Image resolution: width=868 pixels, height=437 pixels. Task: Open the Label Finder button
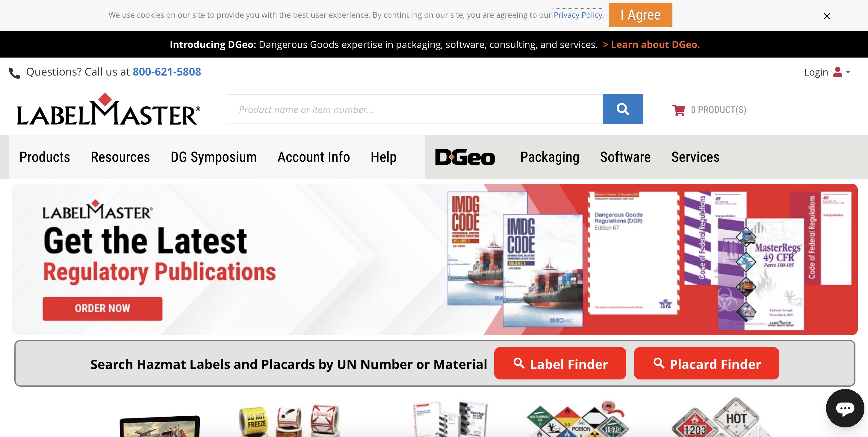(560, 364)
